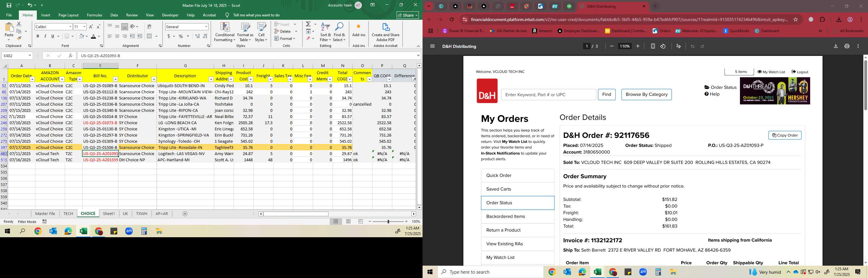The image size is (868, 278).
Task: Click the Browse By Category button
Action: (646, 95)
